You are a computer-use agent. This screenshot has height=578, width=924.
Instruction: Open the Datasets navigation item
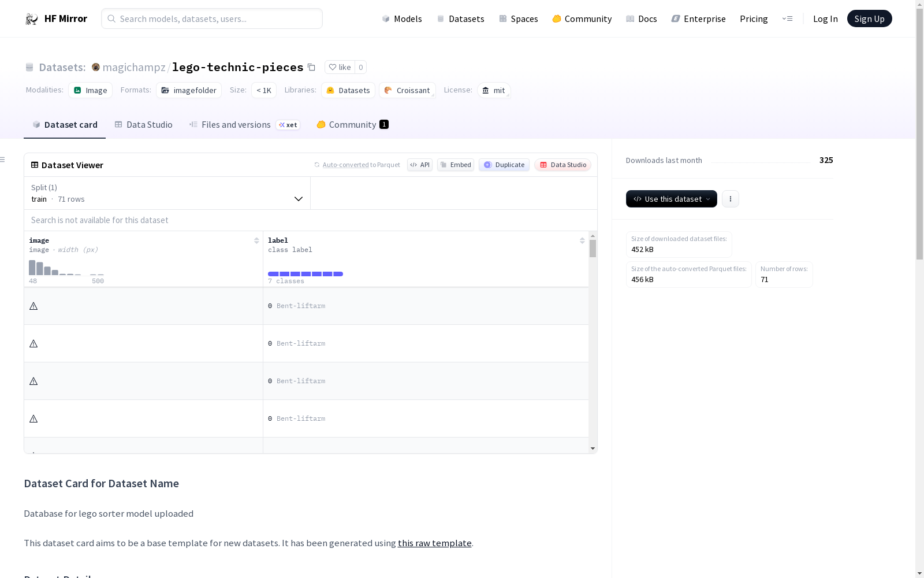[x=460, y=18]
